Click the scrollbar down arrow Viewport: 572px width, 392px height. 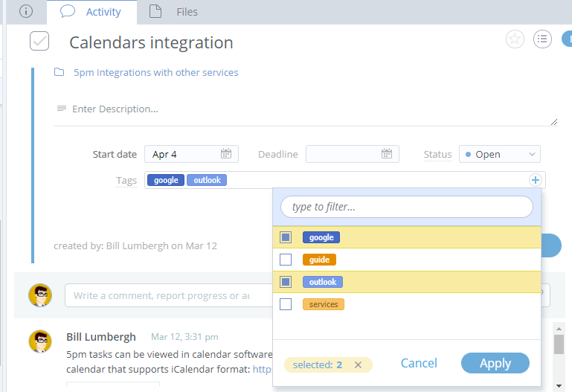[x=559, y=386]
